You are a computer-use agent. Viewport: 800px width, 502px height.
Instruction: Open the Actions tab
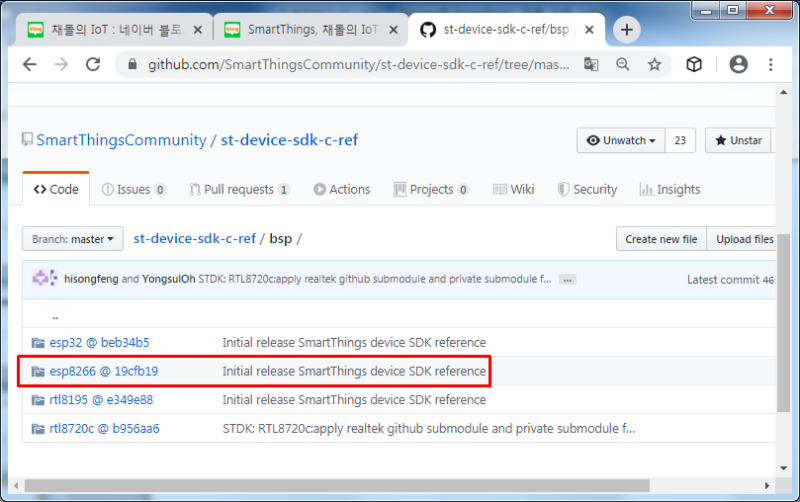(342, 189)
